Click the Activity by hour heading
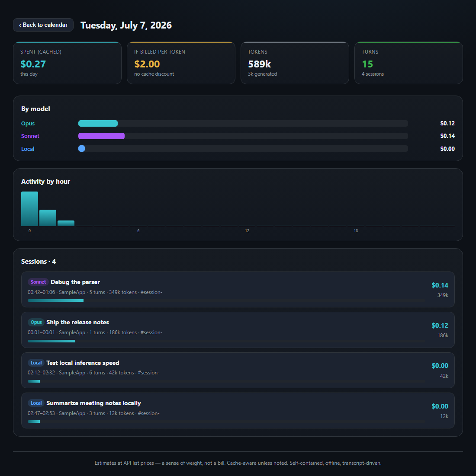 [x=45, y=182]
